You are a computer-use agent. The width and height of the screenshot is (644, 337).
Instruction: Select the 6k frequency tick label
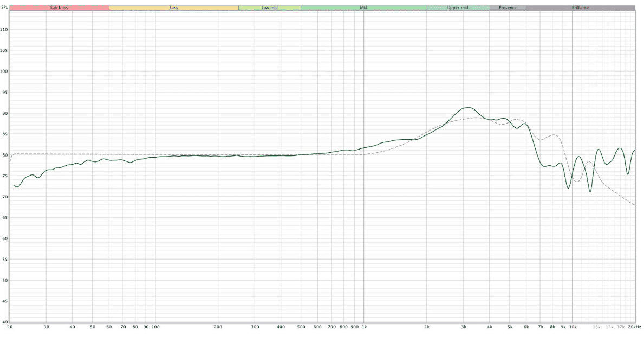(526, 327)
